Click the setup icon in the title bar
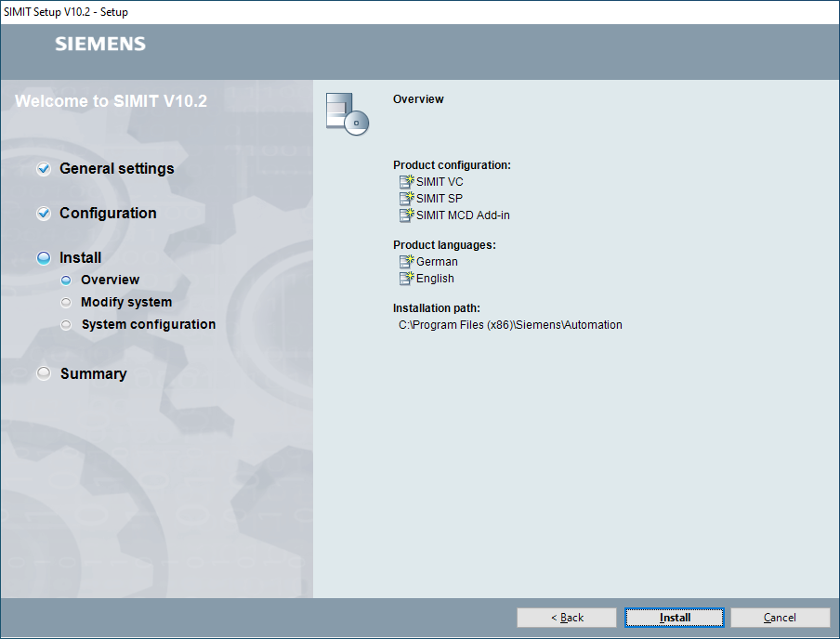Viewport: 840px width, 639px height. click(x=9, y=11)
